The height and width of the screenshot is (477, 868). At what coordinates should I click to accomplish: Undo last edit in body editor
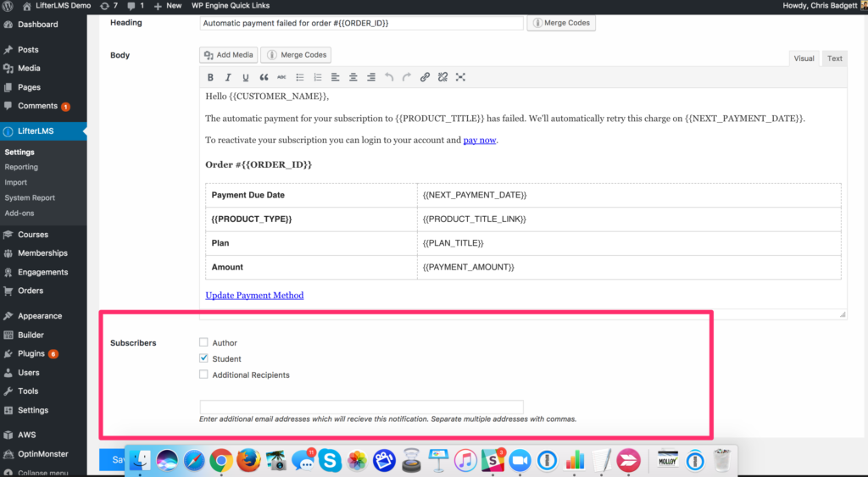(x=389, y=77)
